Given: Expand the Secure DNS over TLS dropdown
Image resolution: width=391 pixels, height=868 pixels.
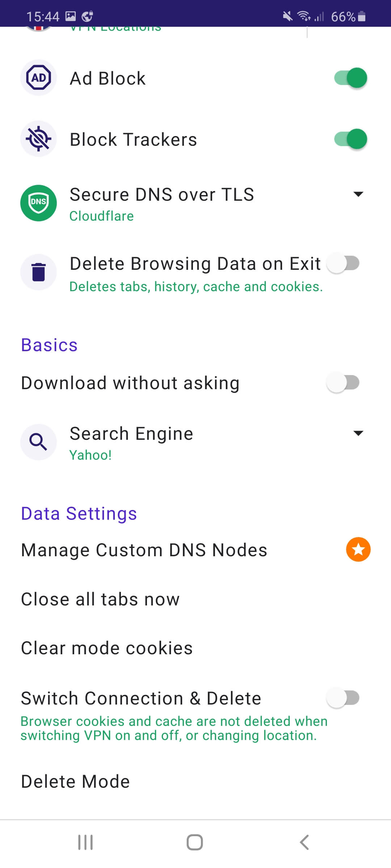Looking at the screenshot, I should click(x=358, y=194).
